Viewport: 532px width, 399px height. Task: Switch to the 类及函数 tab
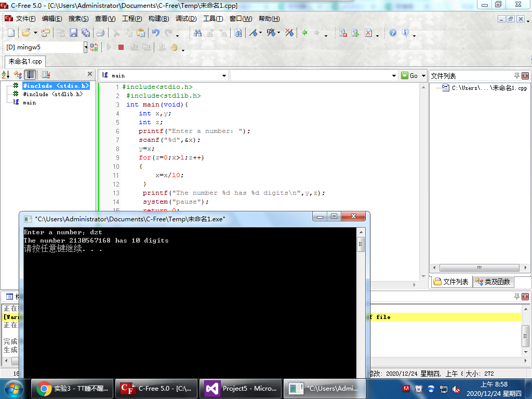click(493, 282)
